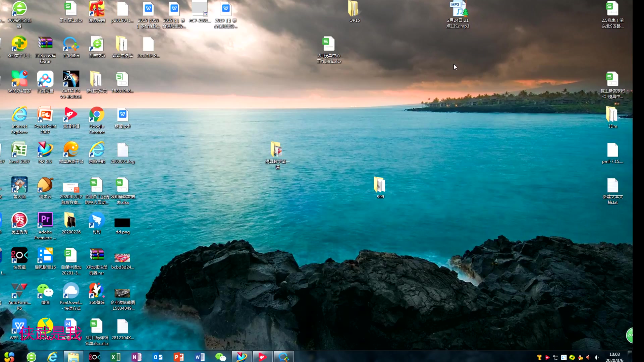Screen dimensions: 644x362
Task: Select the 菱菱.pdf document
Action: click(x=123, y=118)
